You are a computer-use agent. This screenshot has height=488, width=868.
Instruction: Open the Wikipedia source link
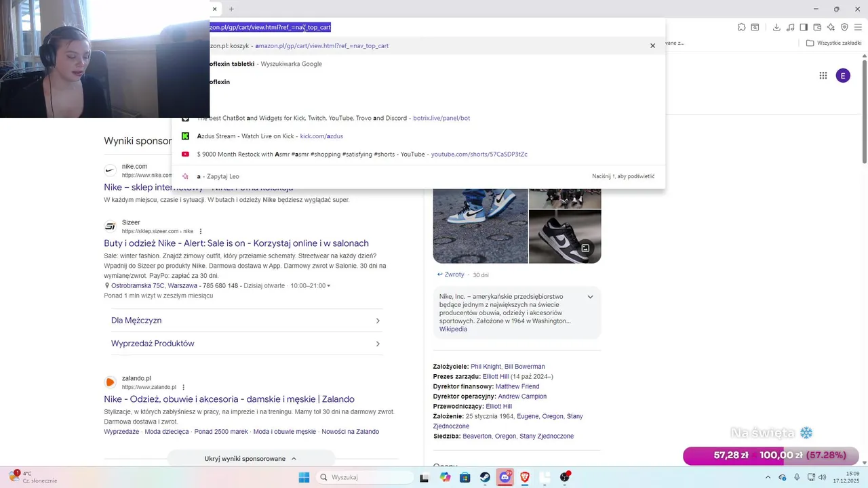(x=453, y=329)
